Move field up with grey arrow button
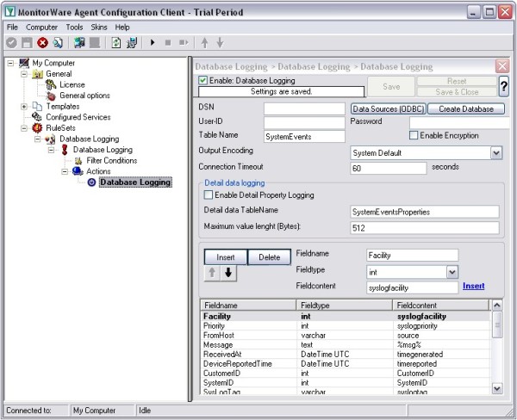 [212, 273]
